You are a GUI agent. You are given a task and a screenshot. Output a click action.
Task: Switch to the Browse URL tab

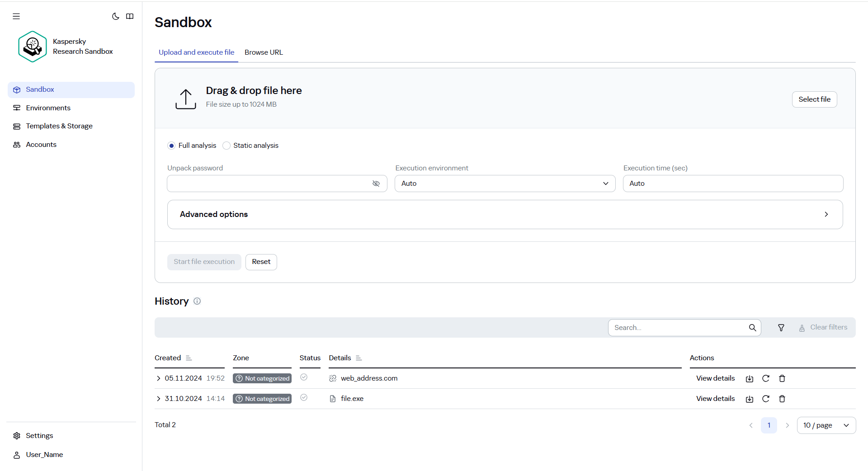(264, 52)
